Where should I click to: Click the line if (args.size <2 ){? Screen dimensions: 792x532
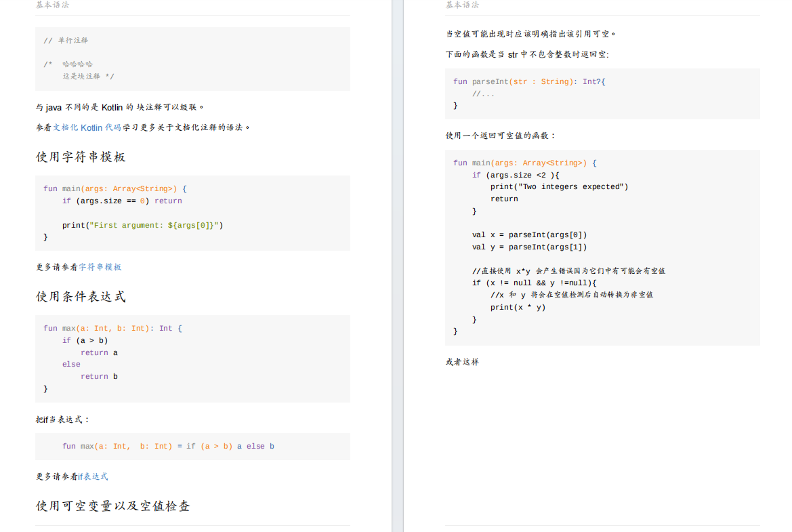coord(516,175)
